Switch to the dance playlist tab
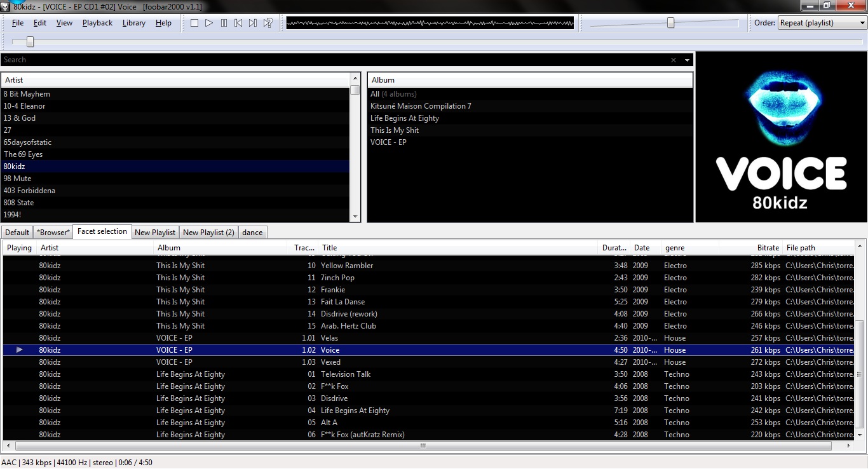 coord(252,233)
